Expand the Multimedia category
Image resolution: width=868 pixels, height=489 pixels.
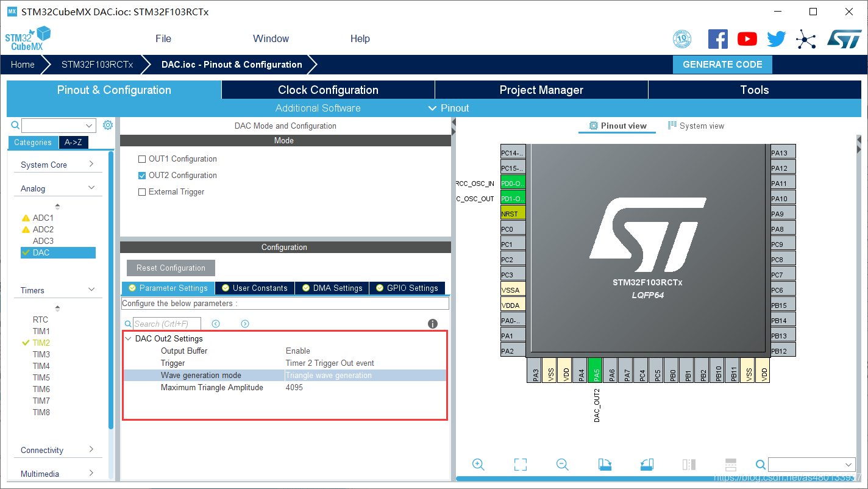pos(91,473)
